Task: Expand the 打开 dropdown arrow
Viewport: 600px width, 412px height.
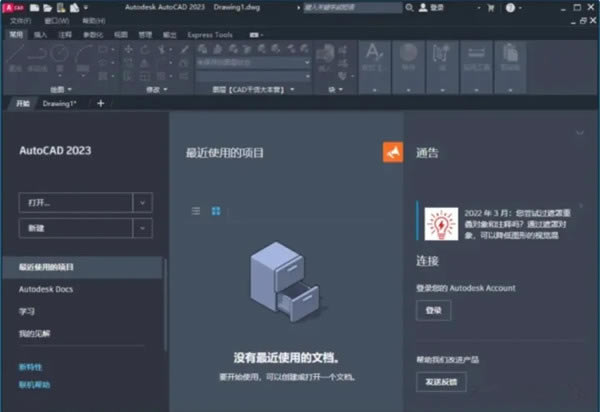Action: (142, 202)
